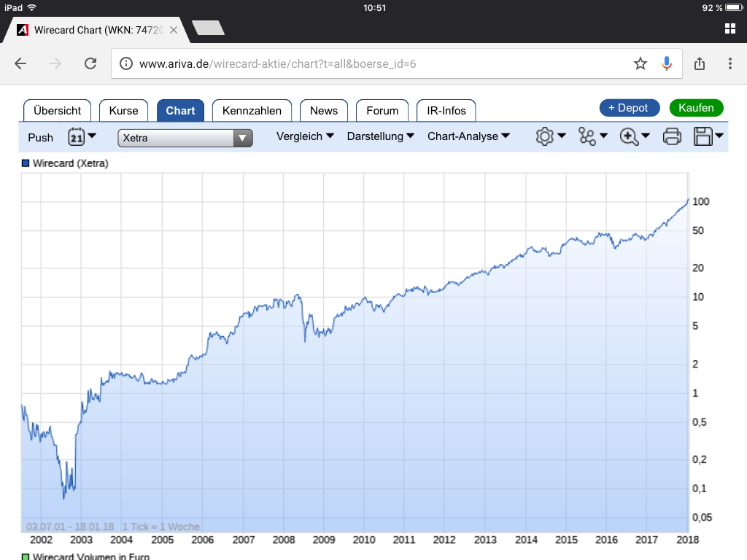
Task: Switch to the Forum tab
Action: pyautogui.click(x=382, y=111)
